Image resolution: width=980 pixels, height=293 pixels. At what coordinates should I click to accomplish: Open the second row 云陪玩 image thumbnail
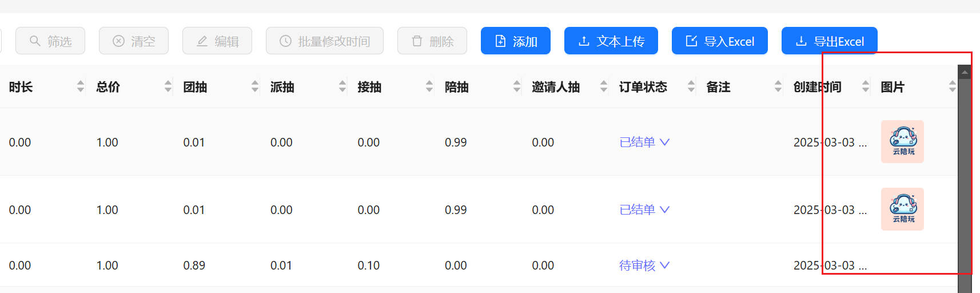point(902,209)
